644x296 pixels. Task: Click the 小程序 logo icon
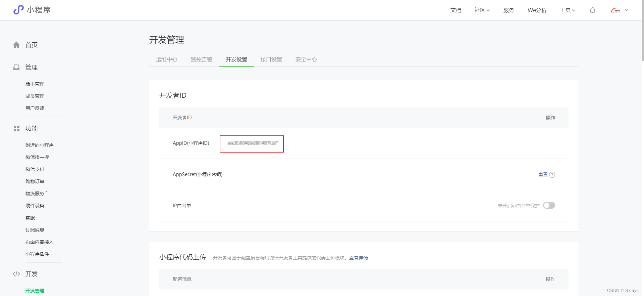click(18, 10)
